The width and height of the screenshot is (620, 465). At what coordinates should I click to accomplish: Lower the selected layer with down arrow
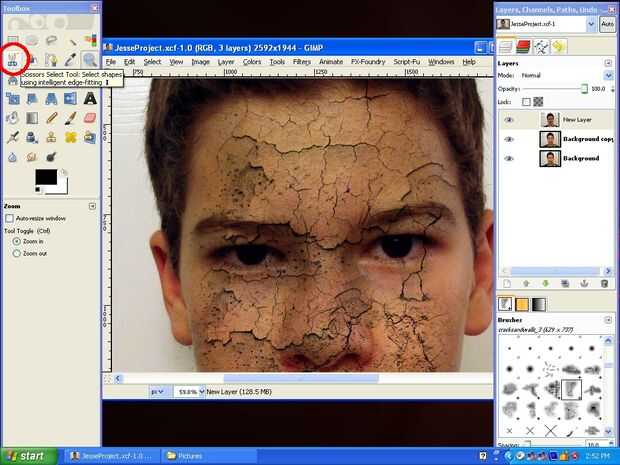pyautogui.click(x=546, y=284)
